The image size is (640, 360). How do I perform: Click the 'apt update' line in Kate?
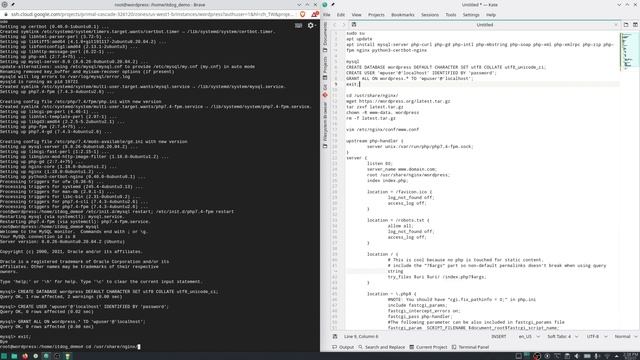point(359,39)
